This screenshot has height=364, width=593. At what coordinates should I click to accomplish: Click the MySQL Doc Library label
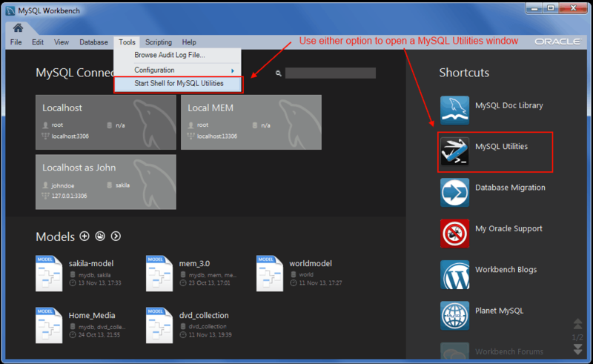[508, 105]
